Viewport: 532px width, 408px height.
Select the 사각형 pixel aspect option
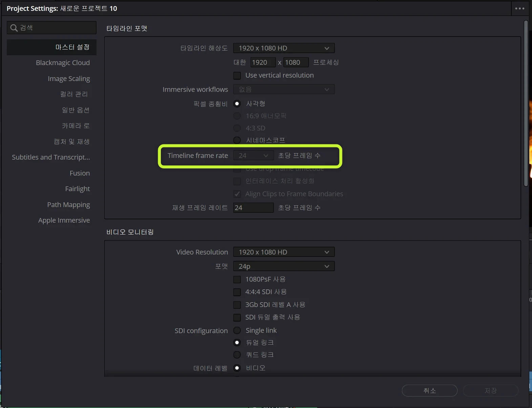coord(237,104)
